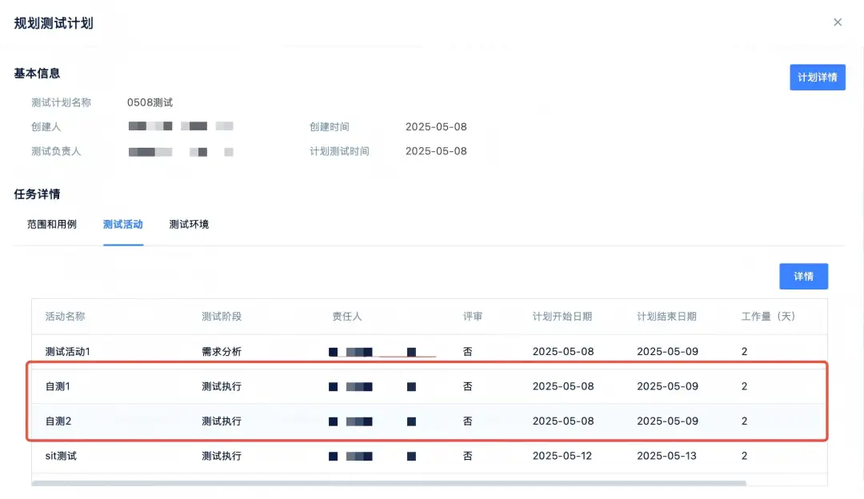Viewport: 864px width, 499px height.
Task: Click the 测试阶段 column header
Action: pyautogui.click(x=222, y=316)
